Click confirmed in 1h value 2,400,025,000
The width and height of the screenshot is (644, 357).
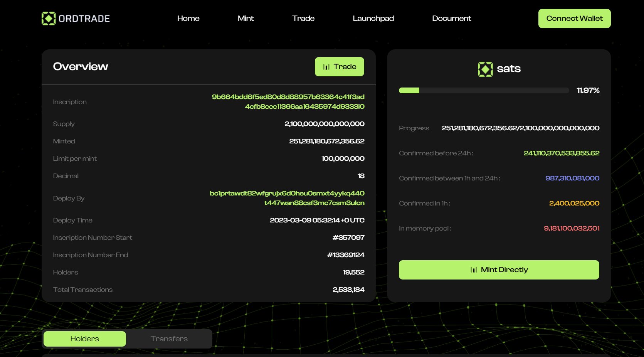[x=574, y=203]
